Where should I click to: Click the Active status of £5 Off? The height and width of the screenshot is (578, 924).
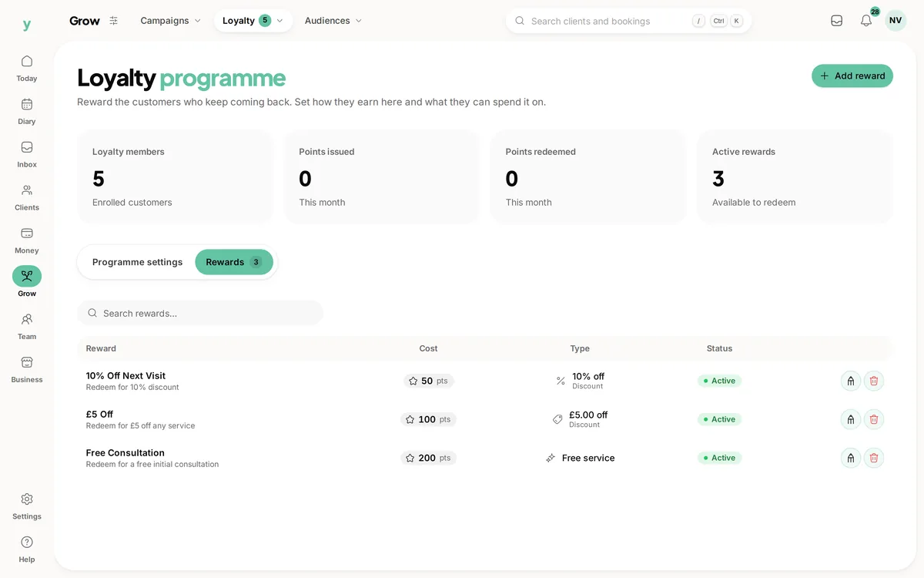[719, 419]
